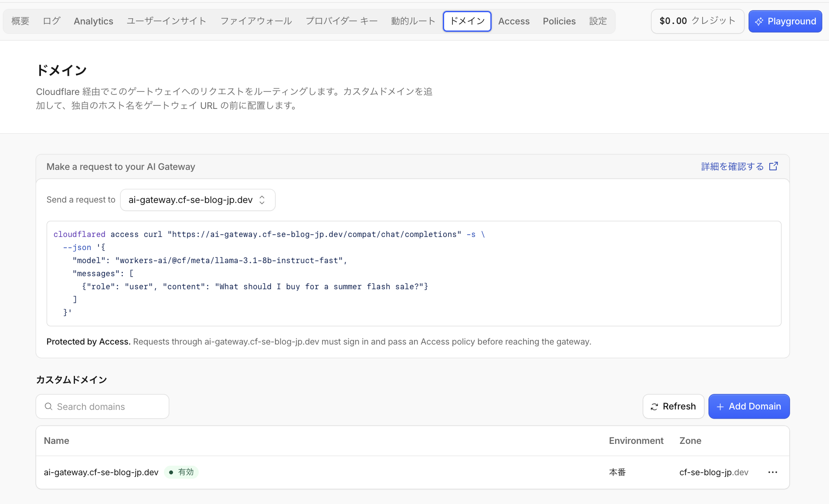829x504 pixels.
Task: Click the external link icon beside 詳細を確認する
Action: pyautogui.click(x=774, y=166)
